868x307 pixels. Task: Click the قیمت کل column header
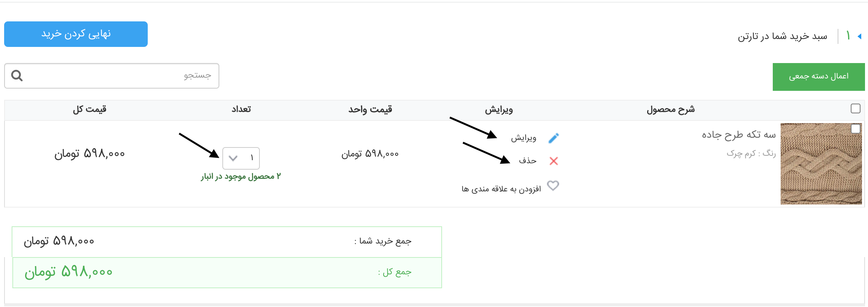(90, 109)
